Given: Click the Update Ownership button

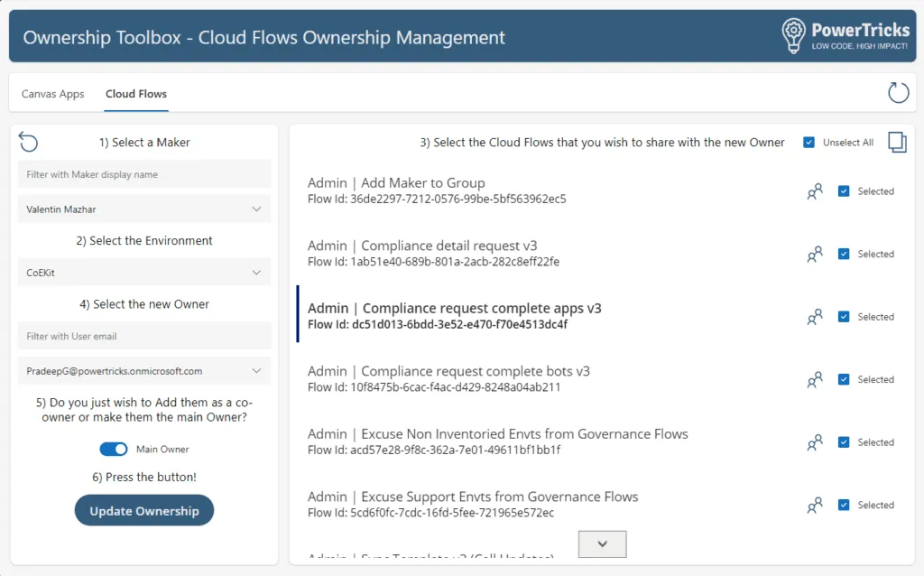Looking at the screenshot, I should [144, 511].
